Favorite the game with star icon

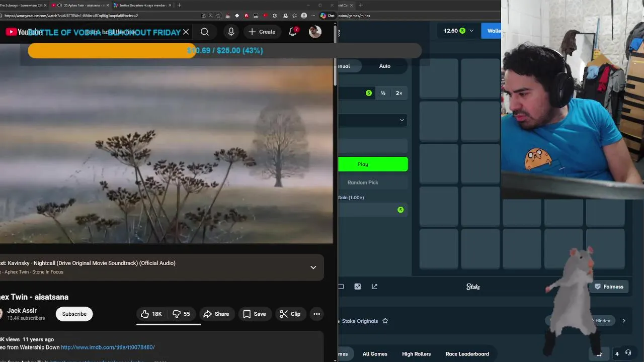(385, 321)
